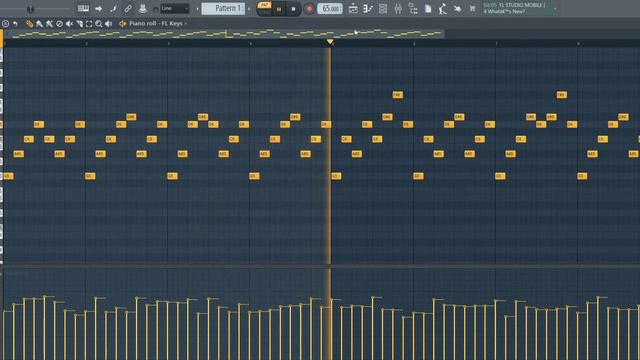Click the document page icon in top toolbar
640x360 pixels.
428,9
